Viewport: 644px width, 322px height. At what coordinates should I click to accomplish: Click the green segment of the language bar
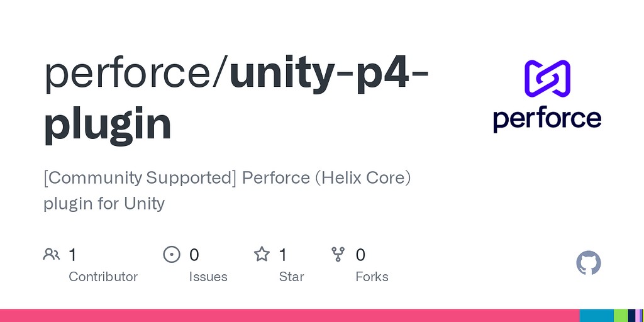coord(620,316)
